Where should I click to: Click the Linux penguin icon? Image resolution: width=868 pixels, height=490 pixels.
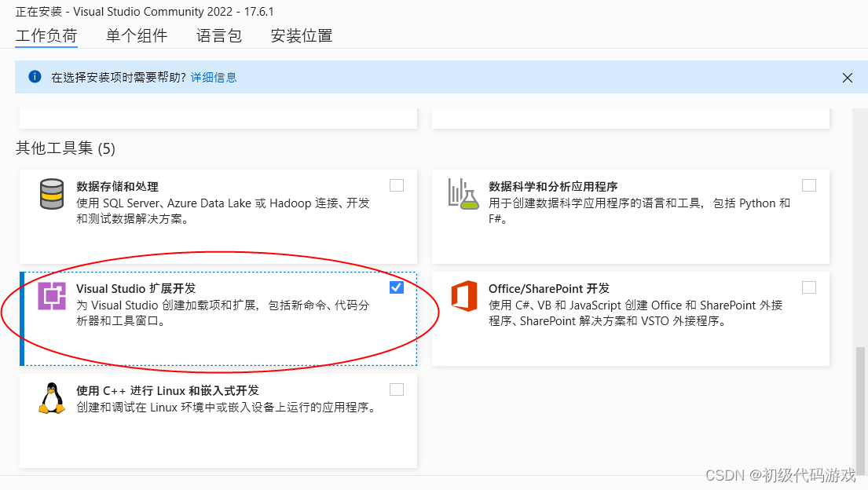click(52, 398)
